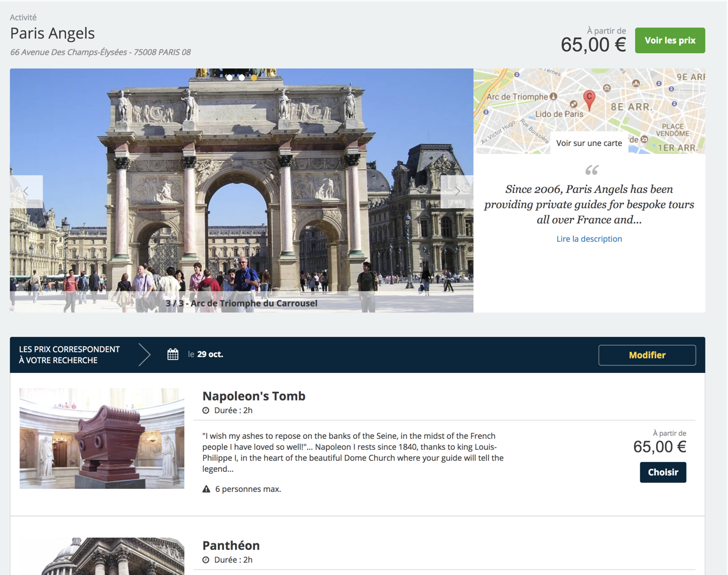Click the clock icon by Panthéon duration
Viewport: 728px width, 575px height.
206,560
